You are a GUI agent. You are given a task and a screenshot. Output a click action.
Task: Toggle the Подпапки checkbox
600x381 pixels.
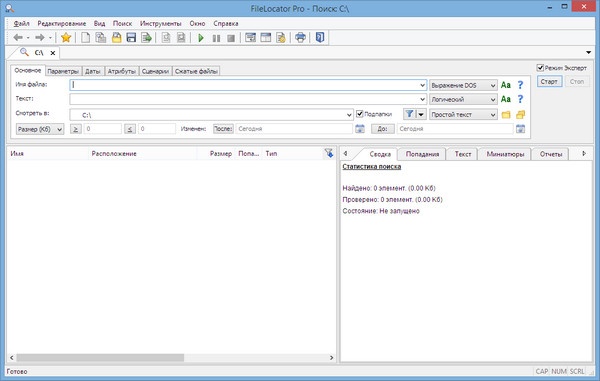(359, 114)
